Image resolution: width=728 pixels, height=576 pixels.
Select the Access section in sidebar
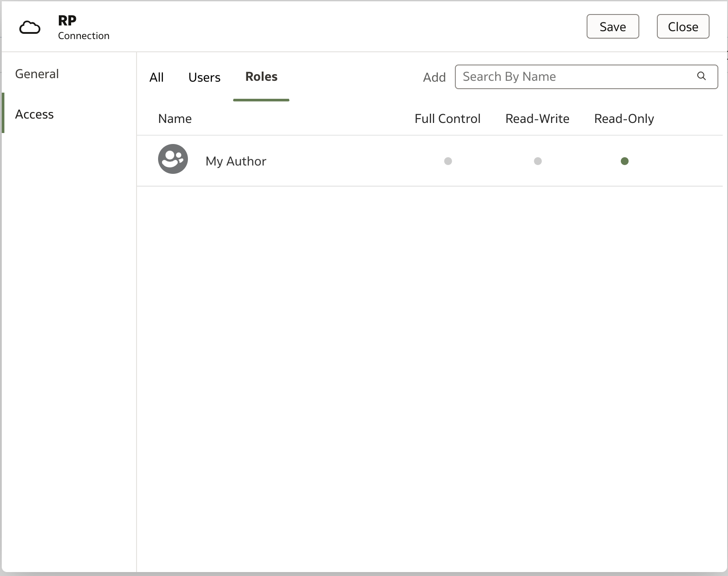coord(34,114)
